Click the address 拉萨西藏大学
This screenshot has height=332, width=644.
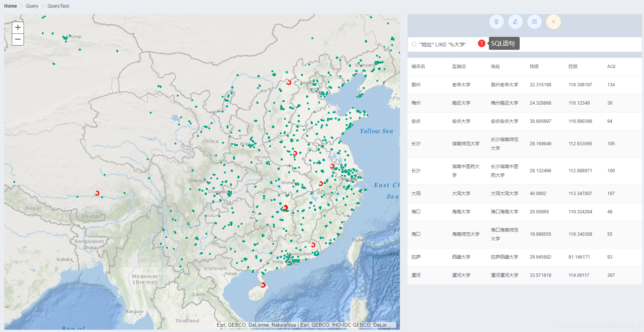click(x=504, y=257)
